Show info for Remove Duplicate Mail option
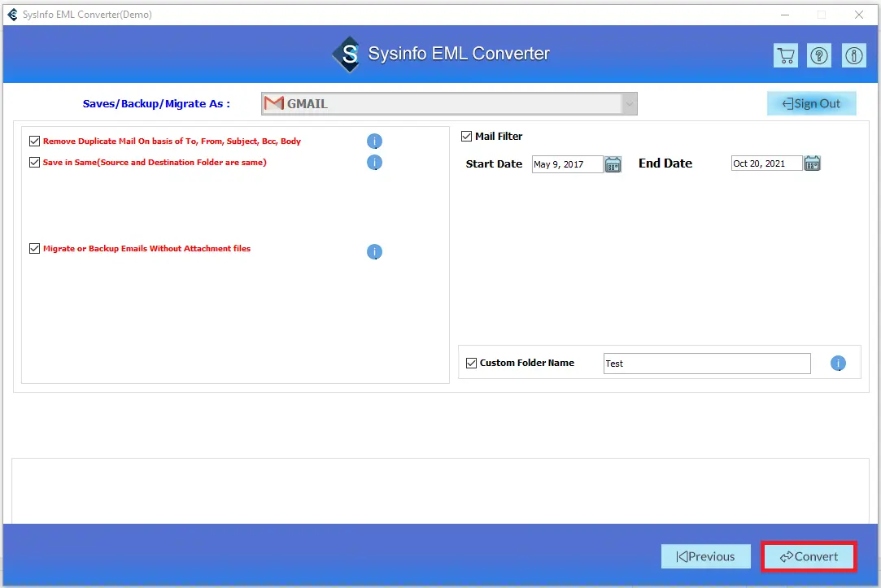Image resolution: width=881 pixels, height=588 pixels. [x=374, y=141]
